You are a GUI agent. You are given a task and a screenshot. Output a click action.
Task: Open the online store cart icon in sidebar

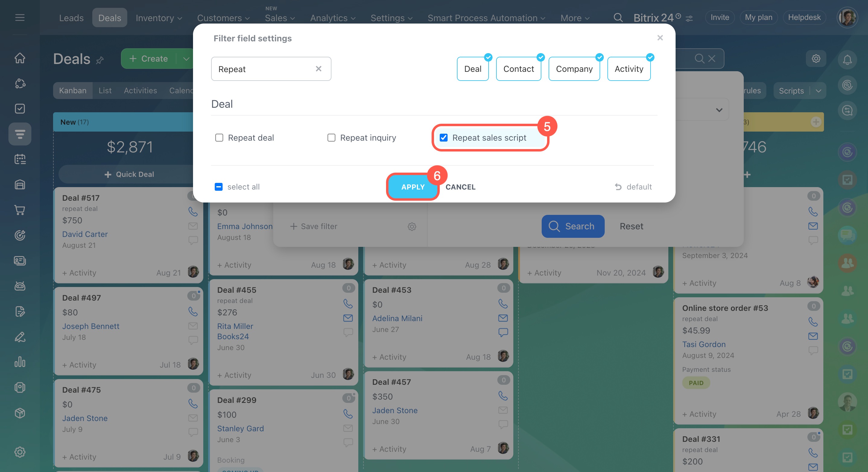(20, 210)
